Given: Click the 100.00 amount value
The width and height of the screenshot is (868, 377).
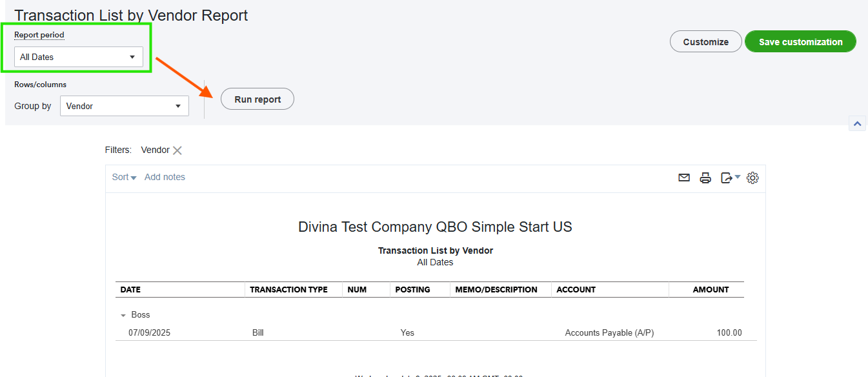Looking at the screenshot, I should pyautogui.click(x=729, y=333).
